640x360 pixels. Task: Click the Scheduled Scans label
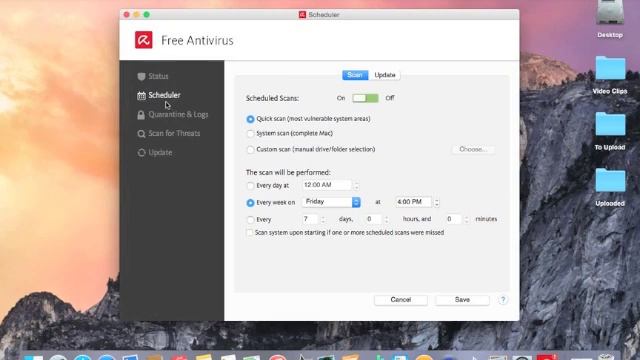272,98
